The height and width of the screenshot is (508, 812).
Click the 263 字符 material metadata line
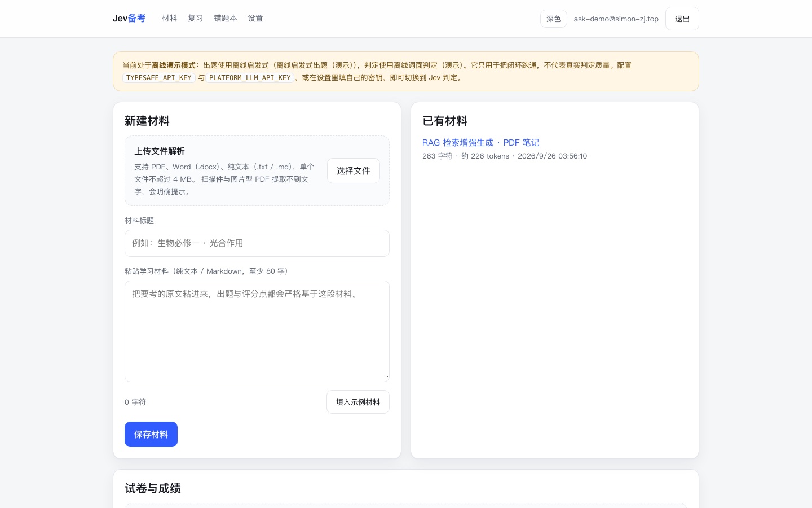(x=505, y=156)
